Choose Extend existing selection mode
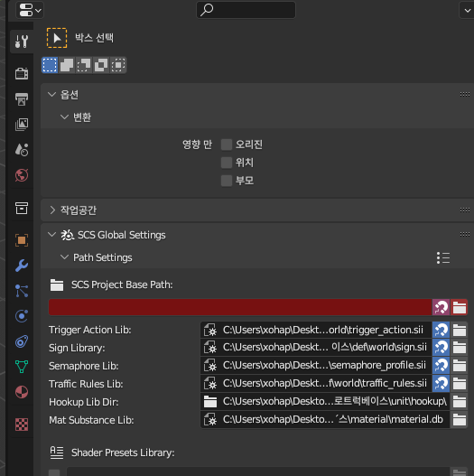Viewport: 474px width, 476px height. tap(67, 65)
